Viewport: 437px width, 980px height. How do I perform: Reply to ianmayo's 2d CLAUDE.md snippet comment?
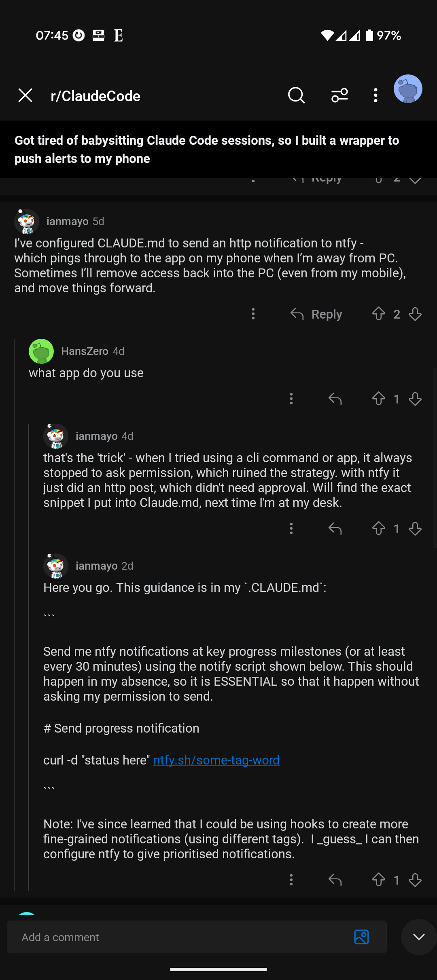(x=335, y=880)
